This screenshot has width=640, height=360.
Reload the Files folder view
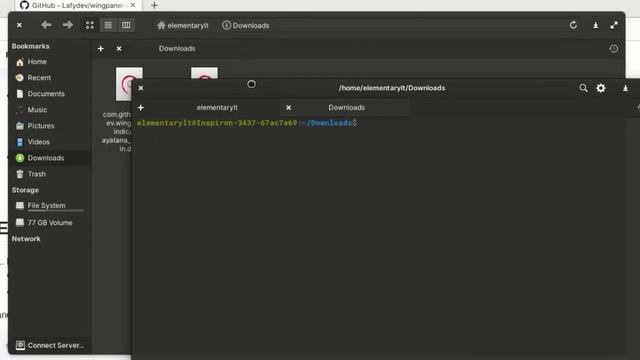click(x=573, y=25)
